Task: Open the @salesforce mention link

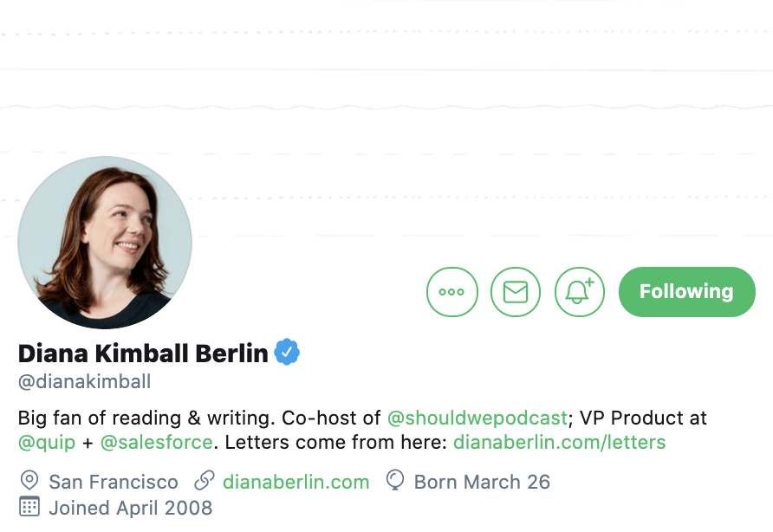Action: (x=156, y=442)
